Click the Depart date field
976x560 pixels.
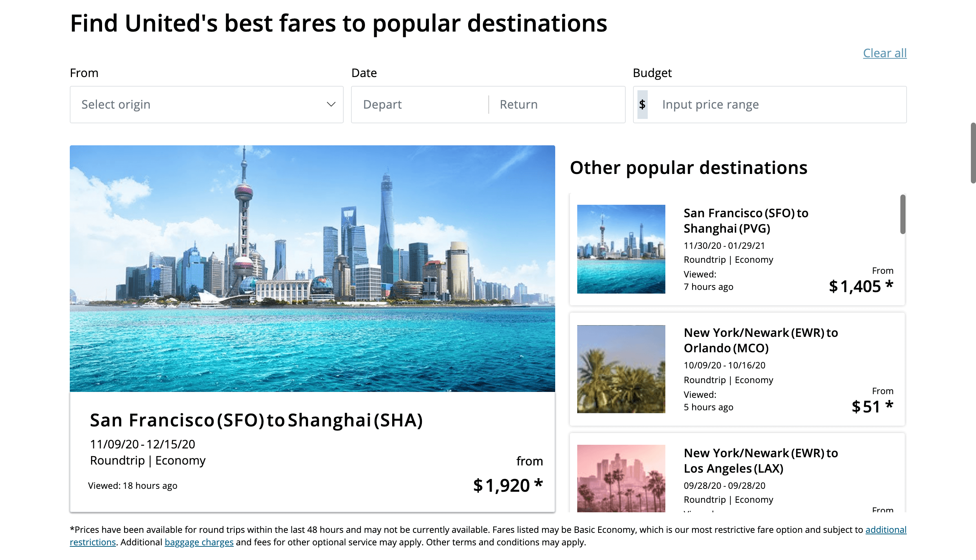click(420, 104)
